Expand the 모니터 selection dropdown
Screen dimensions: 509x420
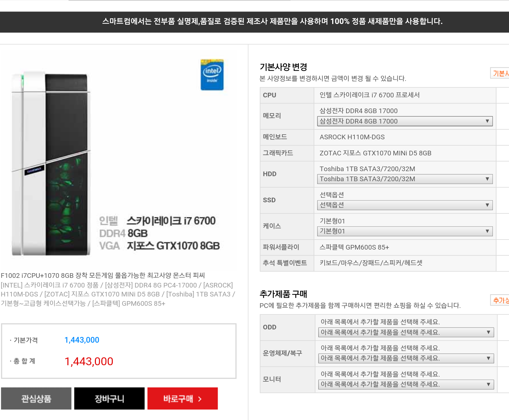[x=406, y=385]
